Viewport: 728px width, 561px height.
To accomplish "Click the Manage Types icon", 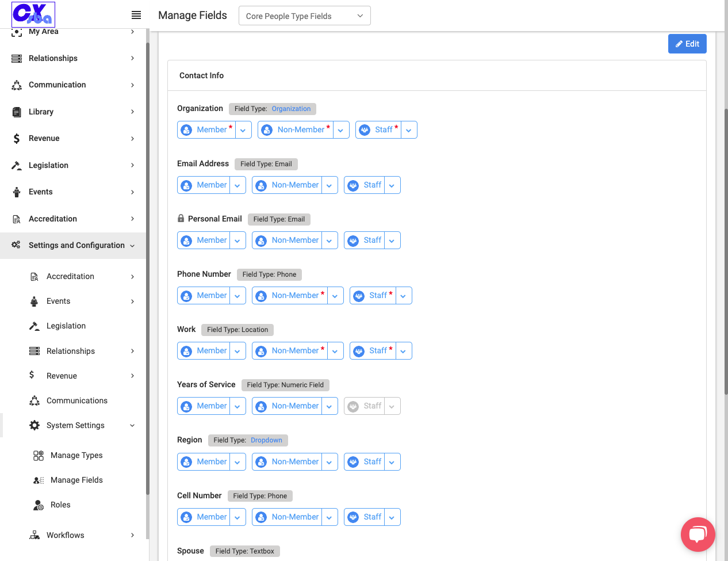I will (x=39, y=456).
